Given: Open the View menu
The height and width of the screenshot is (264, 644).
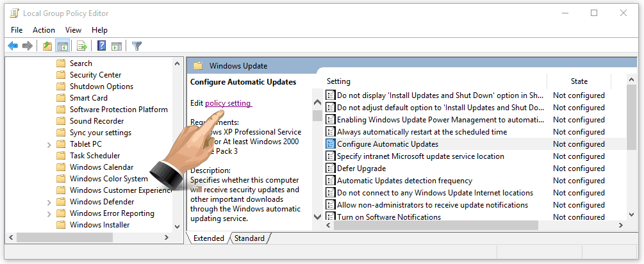Looking at the screenshot, I should click(73, 29).
